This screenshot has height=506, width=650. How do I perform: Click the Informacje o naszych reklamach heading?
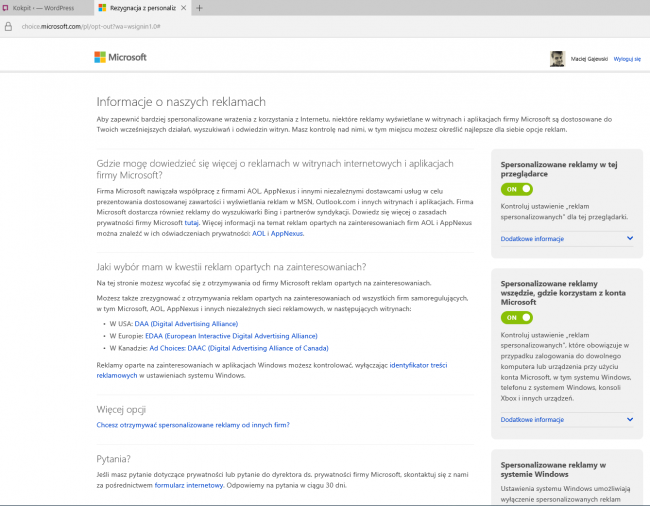(181, 102)
